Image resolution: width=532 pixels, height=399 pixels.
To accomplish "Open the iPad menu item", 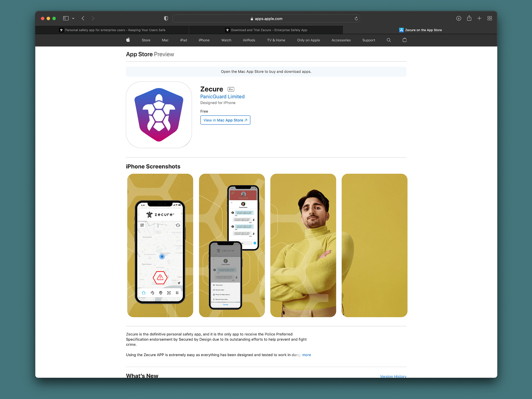I will pos(184,40).
